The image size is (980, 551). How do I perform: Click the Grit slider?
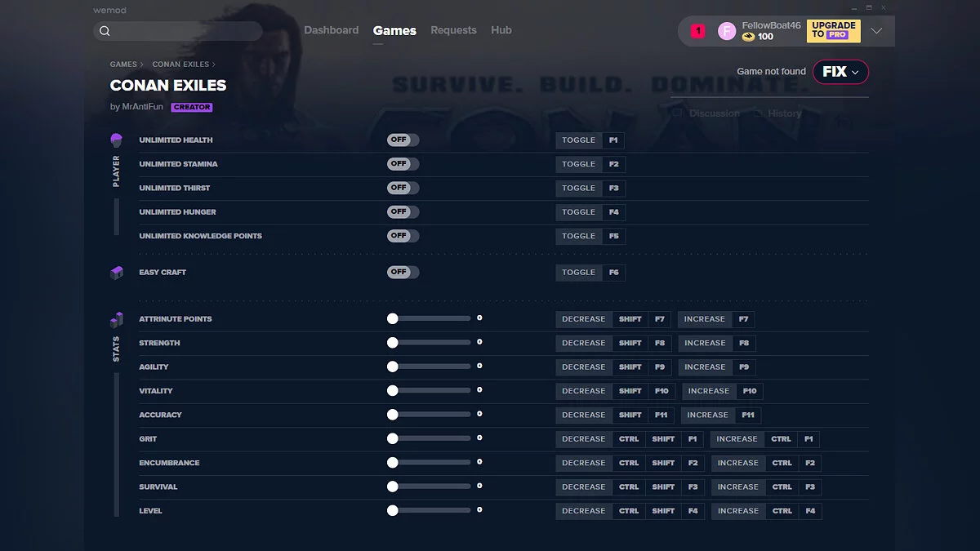(x=430, y=439)
